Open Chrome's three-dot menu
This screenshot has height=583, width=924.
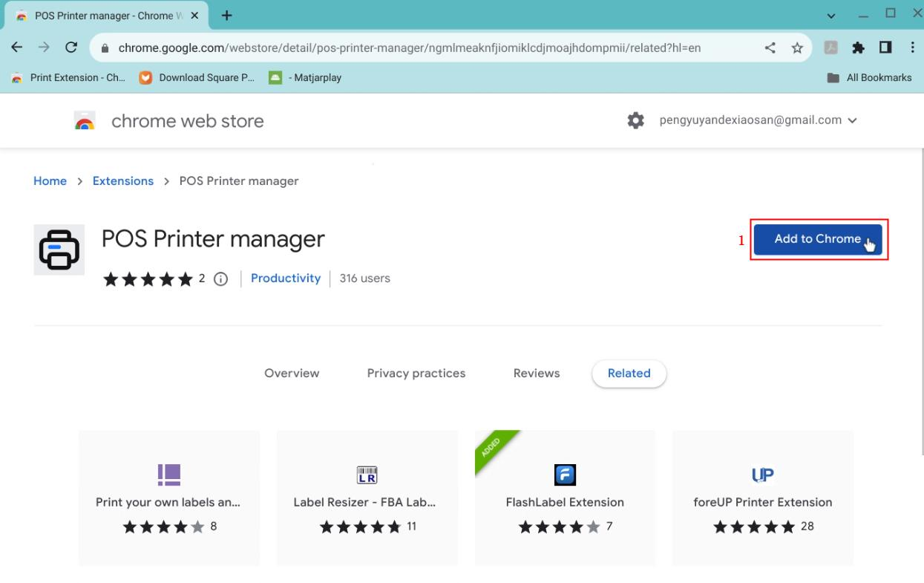point(912,48)
